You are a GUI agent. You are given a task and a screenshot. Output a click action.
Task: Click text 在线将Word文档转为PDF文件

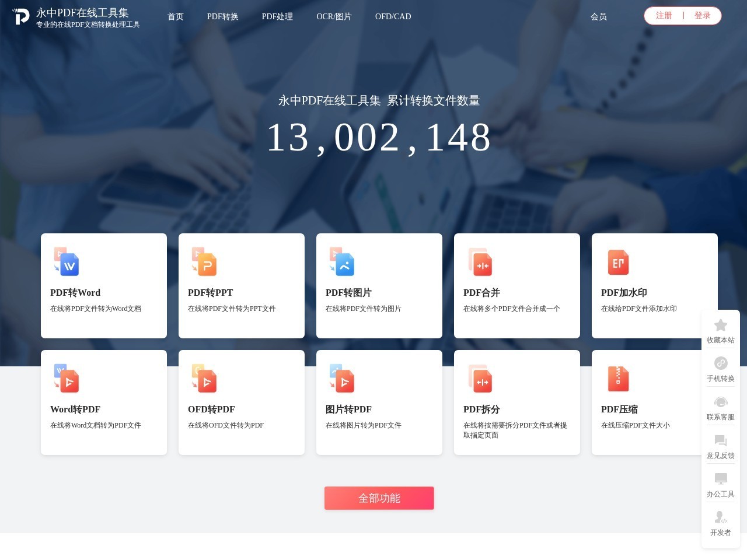pyautogui.click(x=96, y=425)
